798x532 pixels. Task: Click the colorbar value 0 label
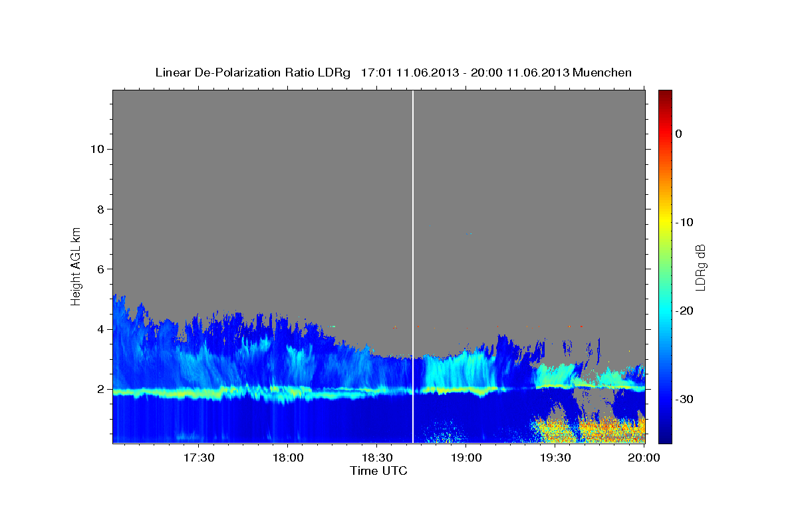(679, 134)
